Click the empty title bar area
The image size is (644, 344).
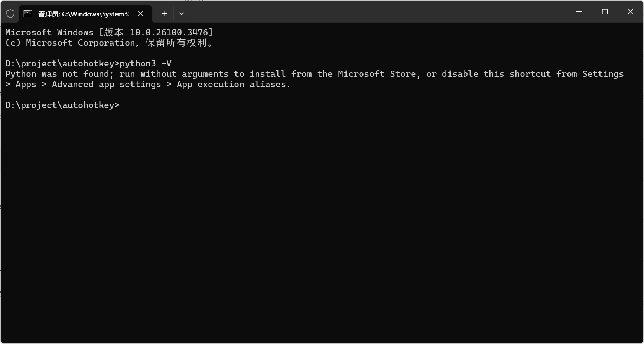(371, 12)
